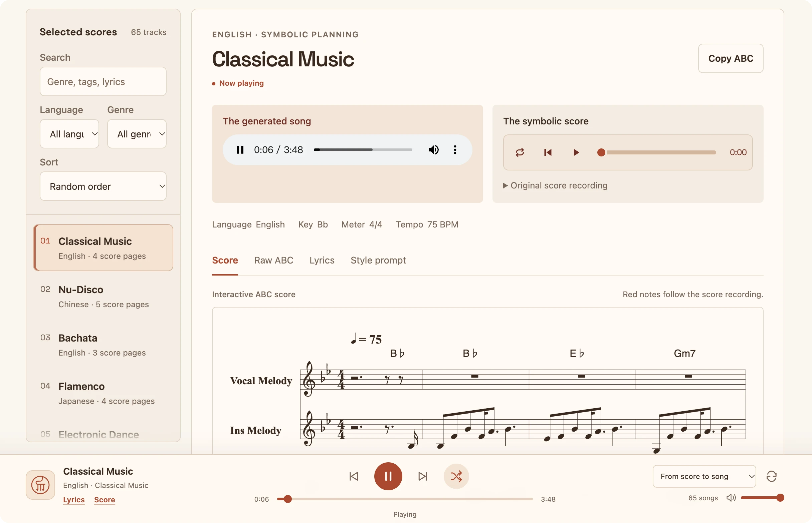Open the Style prompt tab

click(x=378, y=260)
